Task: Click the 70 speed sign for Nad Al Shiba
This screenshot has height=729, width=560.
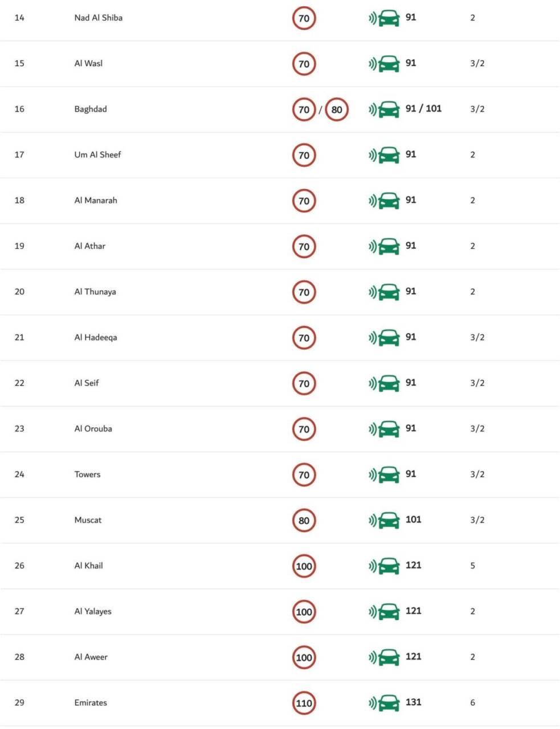Action: pos(304,18)
